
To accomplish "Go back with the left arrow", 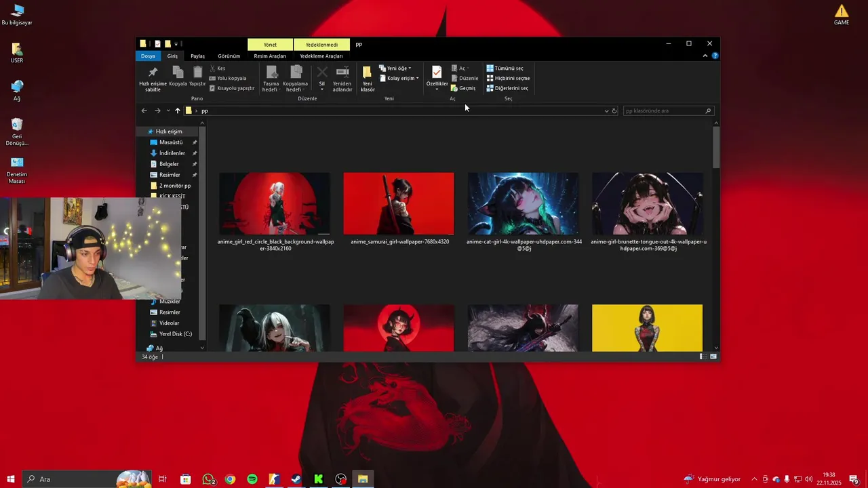I will coord(144,110).
